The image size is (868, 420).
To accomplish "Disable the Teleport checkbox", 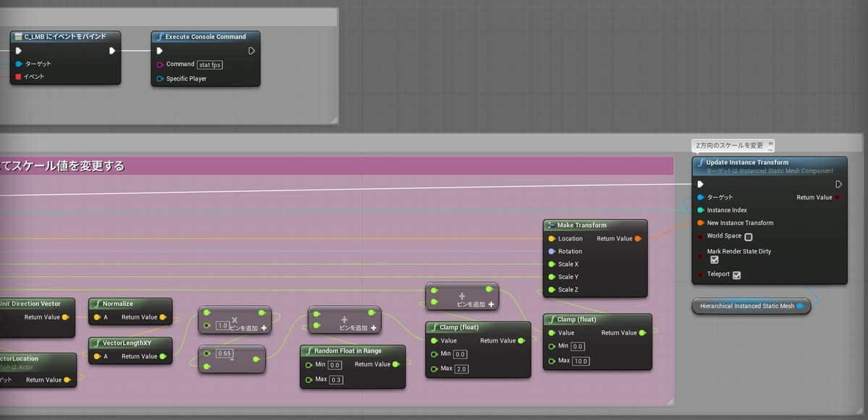I will click(x=736, y=274).
